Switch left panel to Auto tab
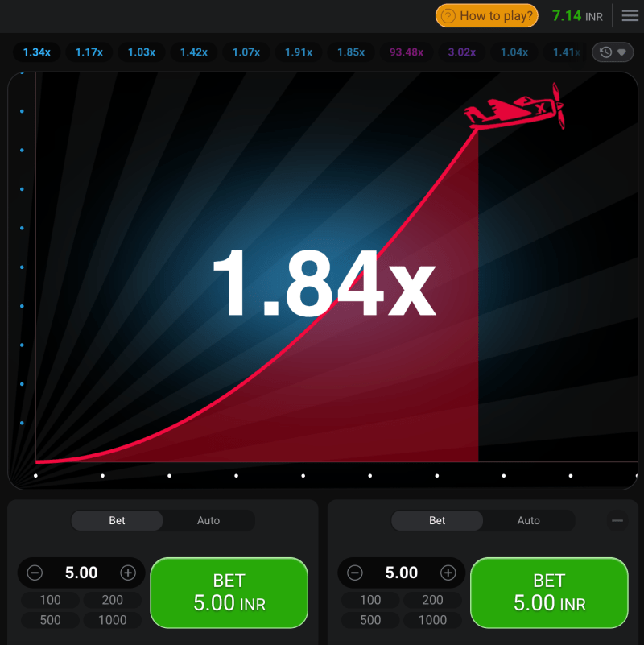Image resolution: width=644 pixels, height=645 pixels. tap(208, 521)
